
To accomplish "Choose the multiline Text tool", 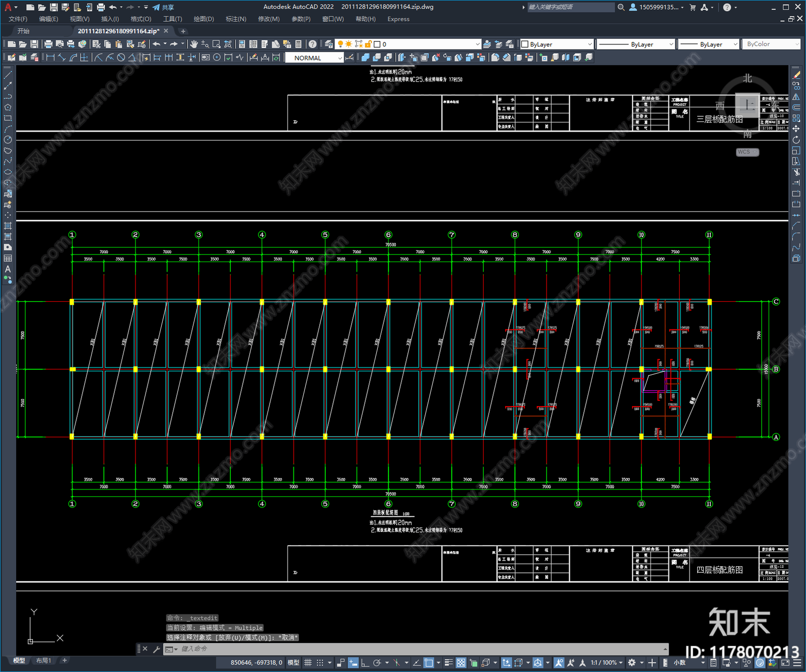I will coord(8,269).
